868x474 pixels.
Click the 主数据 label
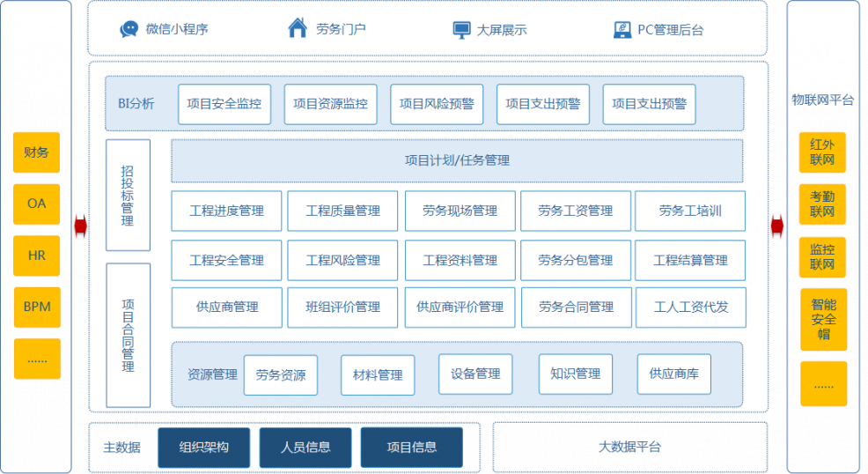click(x=121, y=448)
